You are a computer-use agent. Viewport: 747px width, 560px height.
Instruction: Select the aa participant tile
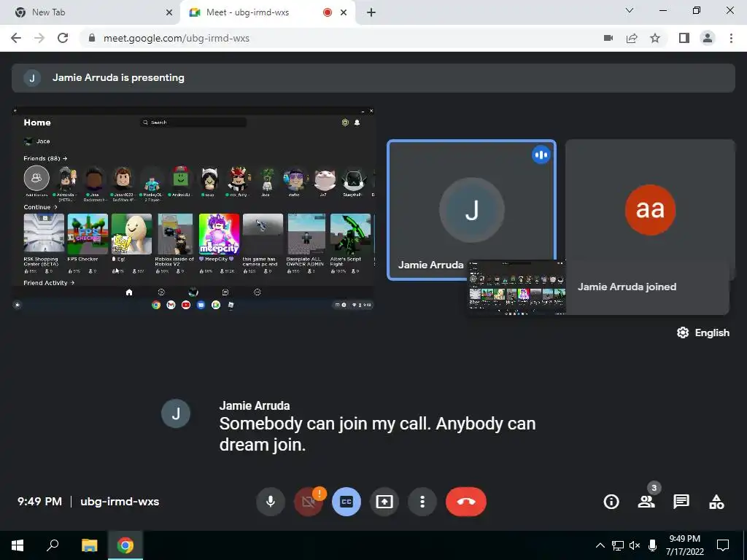point(650,209)
